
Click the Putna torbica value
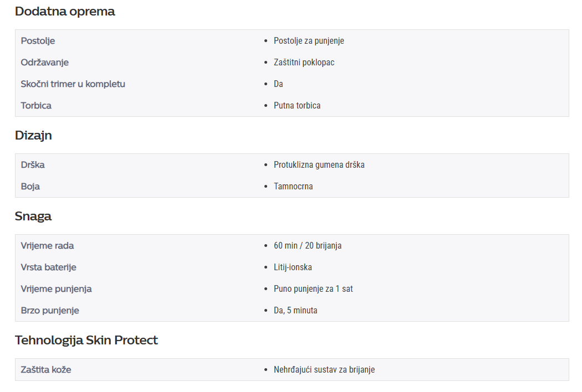coord(297,106)
